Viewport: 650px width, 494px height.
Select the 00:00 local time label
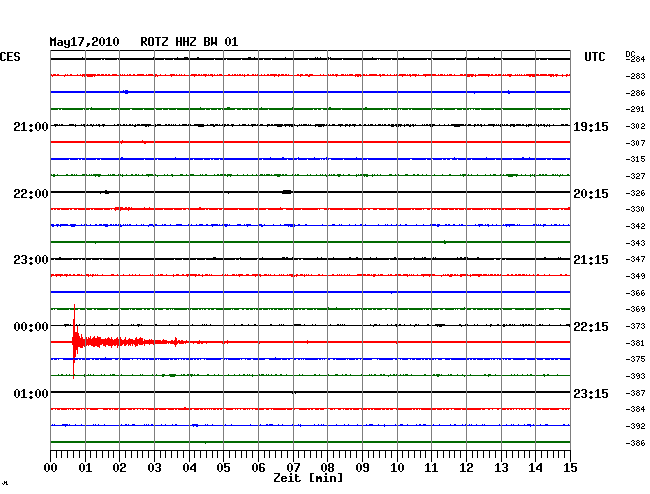(x=31, y=327)
